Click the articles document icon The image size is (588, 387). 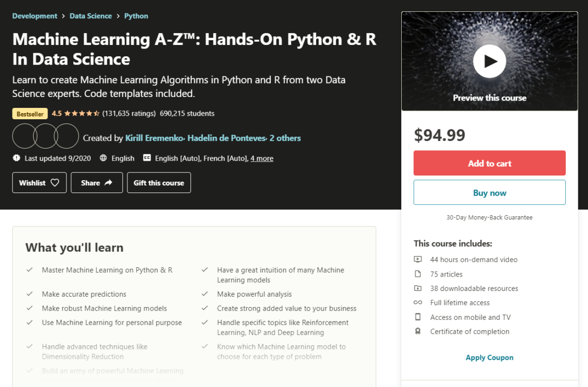coord(419,274)
